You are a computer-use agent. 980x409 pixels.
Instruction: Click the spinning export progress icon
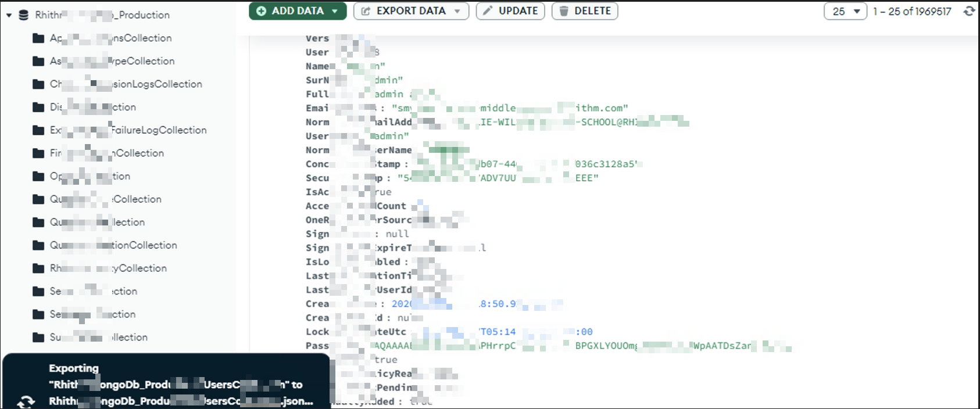click(x=26, y=401)
